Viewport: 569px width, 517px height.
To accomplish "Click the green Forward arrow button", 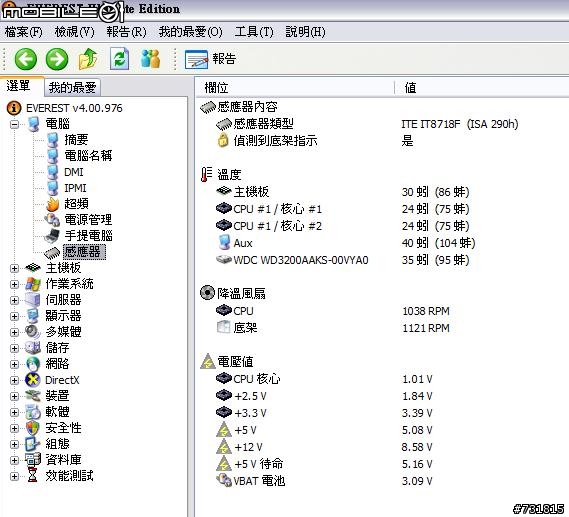I will point(57,59).
